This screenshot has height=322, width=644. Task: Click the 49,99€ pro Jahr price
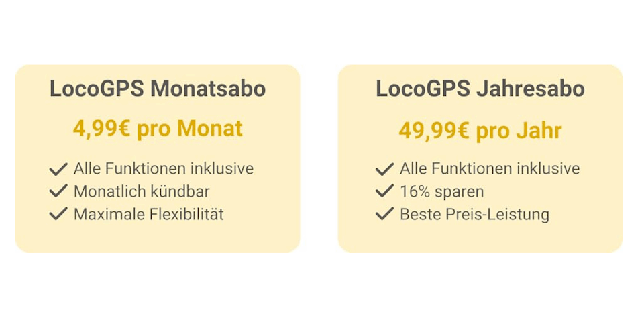tap(480, 131)
